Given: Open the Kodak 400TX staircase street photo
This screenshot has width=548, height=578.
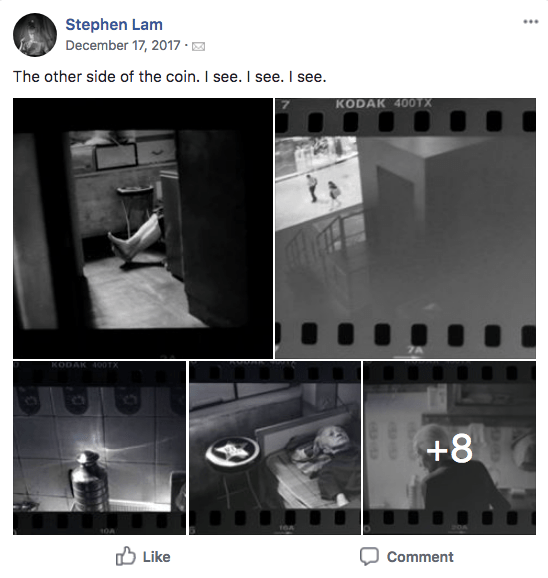Looking at the screenshot, I should (x=405, y=228).
